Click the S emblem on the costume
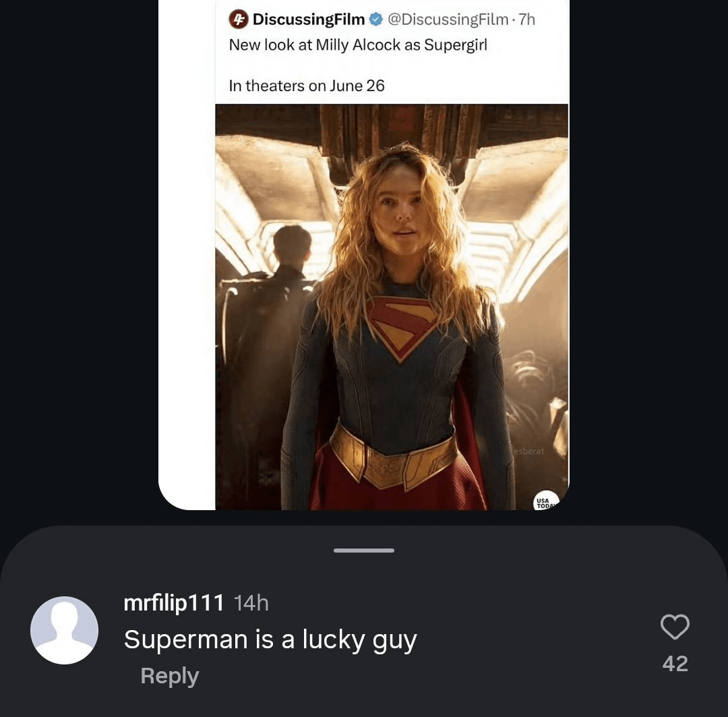 401,325
